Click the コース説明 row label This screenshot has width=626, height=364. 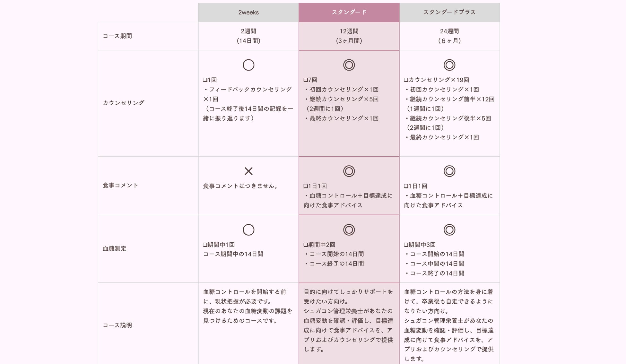click(117, 325)
